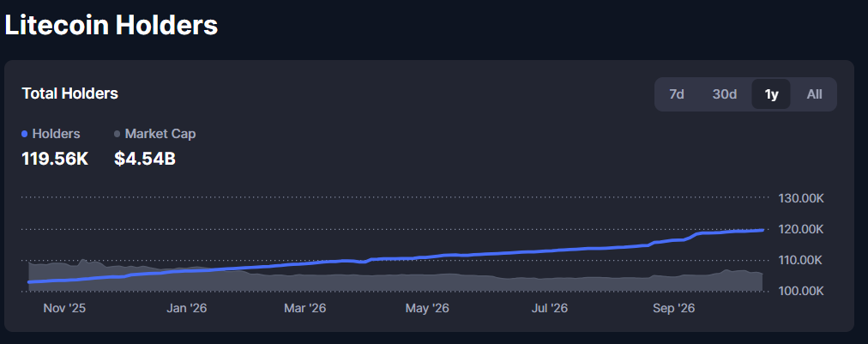Click the gray market cap area chart
Image resolution: width=868 pixels, height=344 pixels.
click(x=395, y=282)
